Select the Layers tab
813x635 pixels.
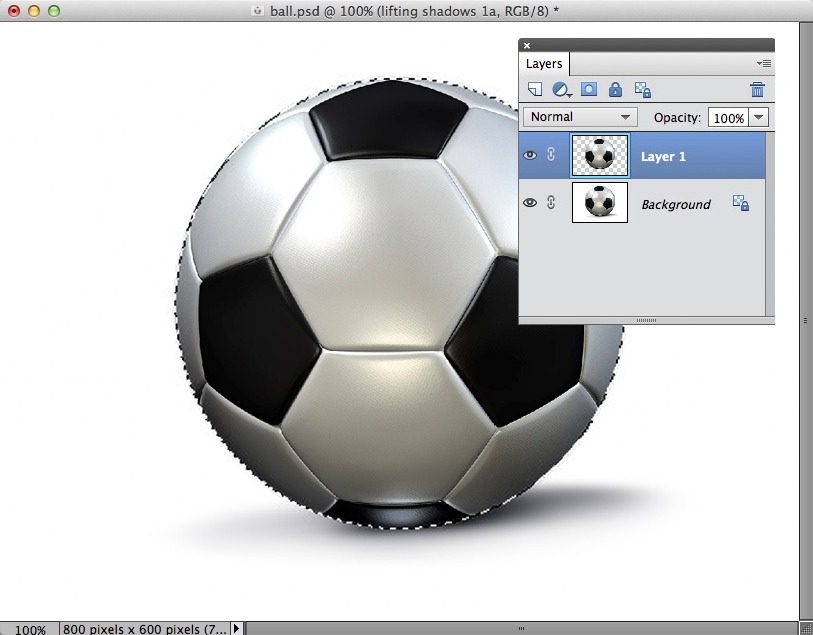[x=544, y=64]
